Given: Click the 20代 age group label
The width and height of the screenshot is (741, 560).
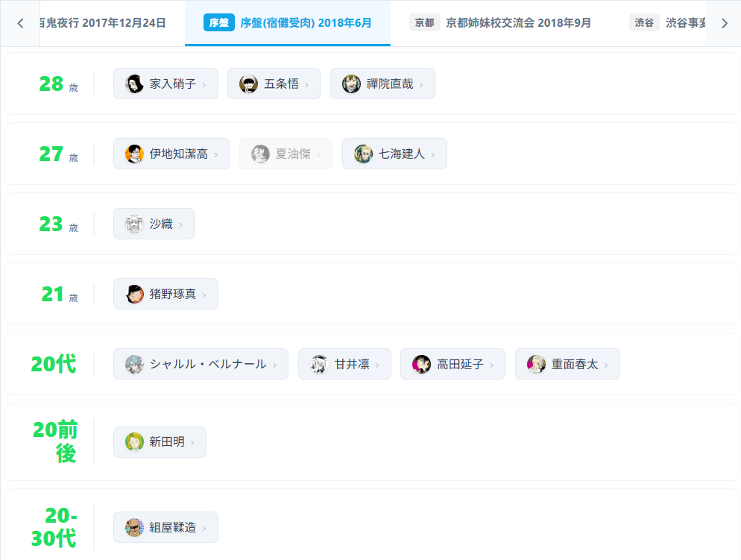Looking at the screenshot, I should (54, 365).
